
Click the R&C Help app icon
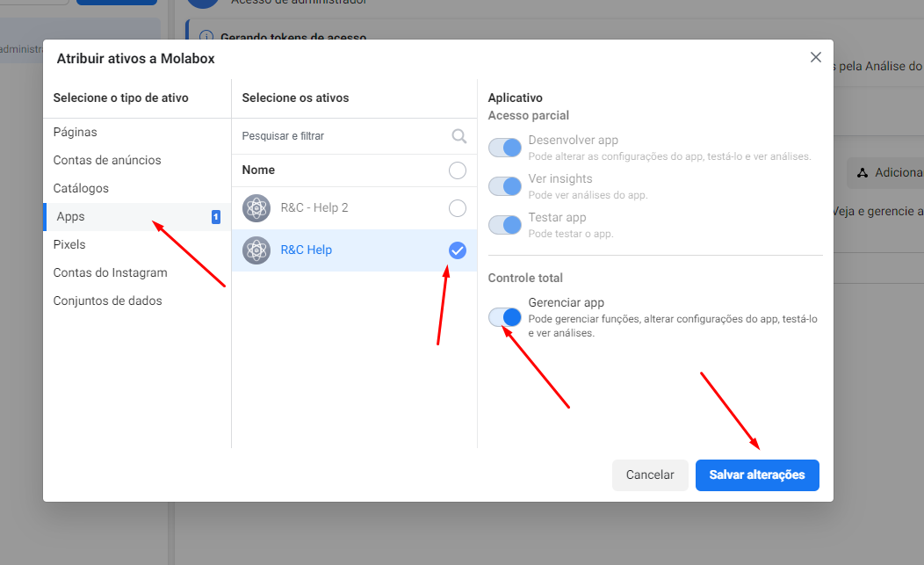256,250
